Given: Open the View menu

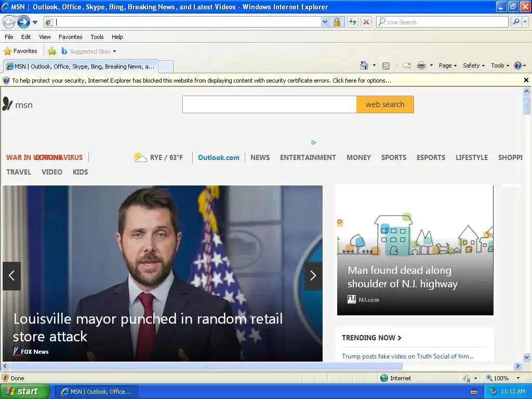Looking at the screenshot, I should tap(45, 37).
